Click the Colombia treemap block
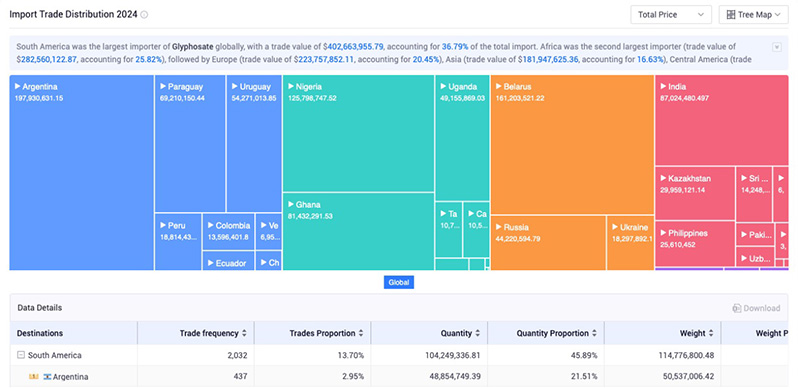The image size is (798, 388). pos(229,232)
